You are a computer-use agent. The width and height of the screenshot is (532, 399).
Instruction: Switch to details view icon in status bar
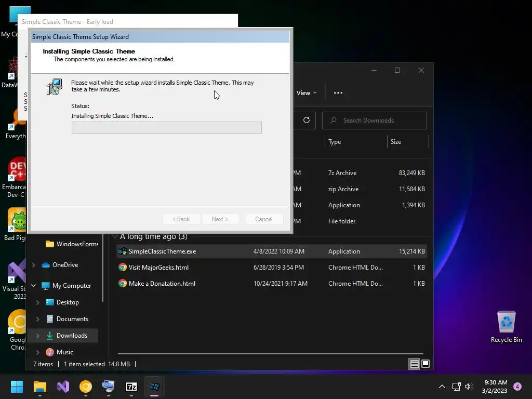coord(414,364)
